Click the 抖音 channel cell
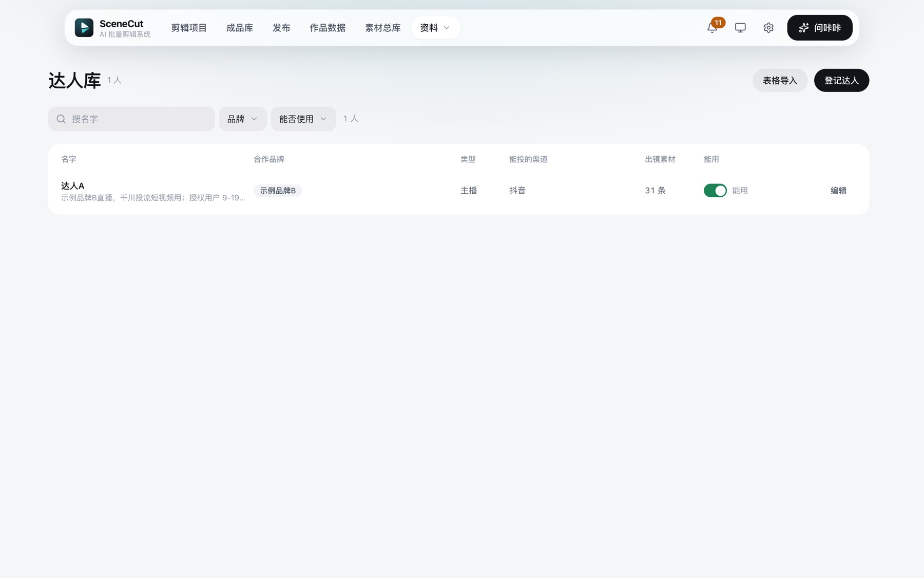Screen dimensions: 924x578 click(x=517, y=191)
